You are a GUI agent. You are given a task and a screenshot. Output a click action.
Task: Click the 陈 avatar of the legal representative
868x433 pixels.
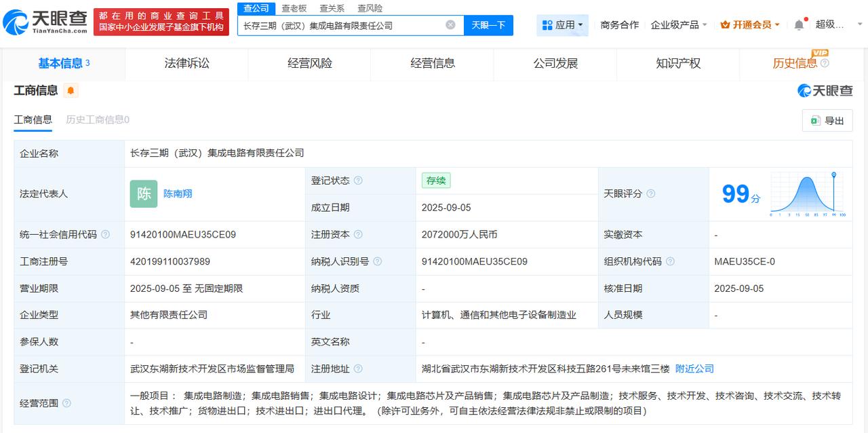(x=144, y=193)
